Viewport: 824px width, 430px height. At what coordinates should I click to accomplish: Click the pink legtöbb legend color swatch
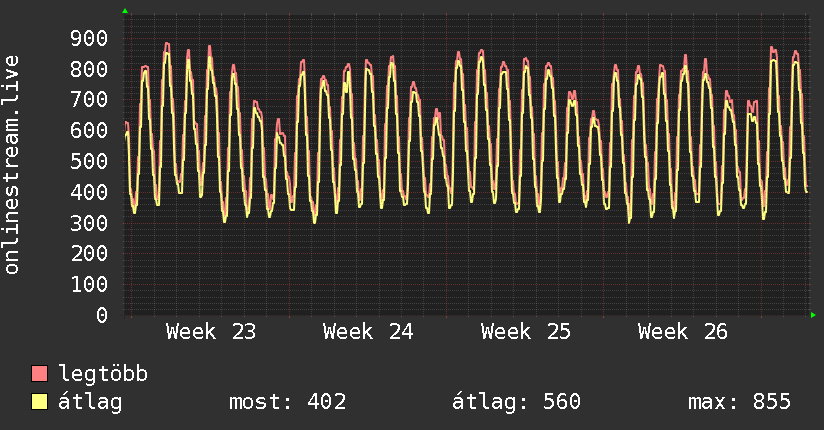(39, 374)
